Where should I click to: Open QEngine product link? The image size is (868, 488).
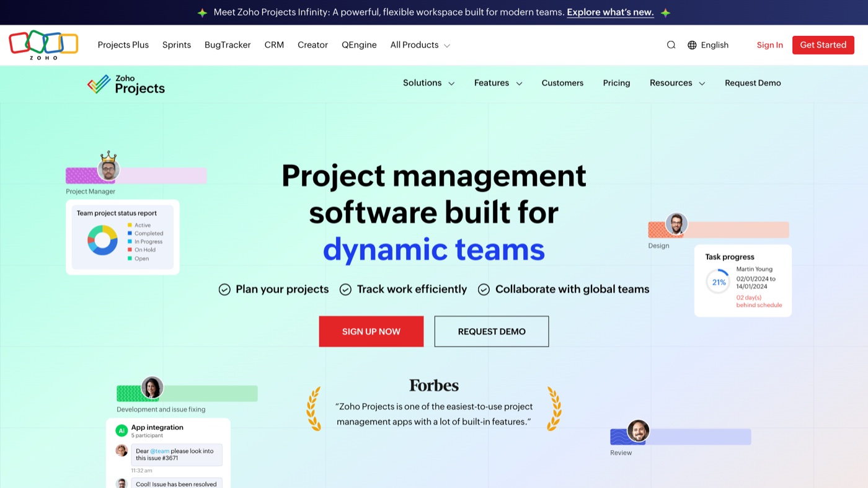tap(359, 45)
